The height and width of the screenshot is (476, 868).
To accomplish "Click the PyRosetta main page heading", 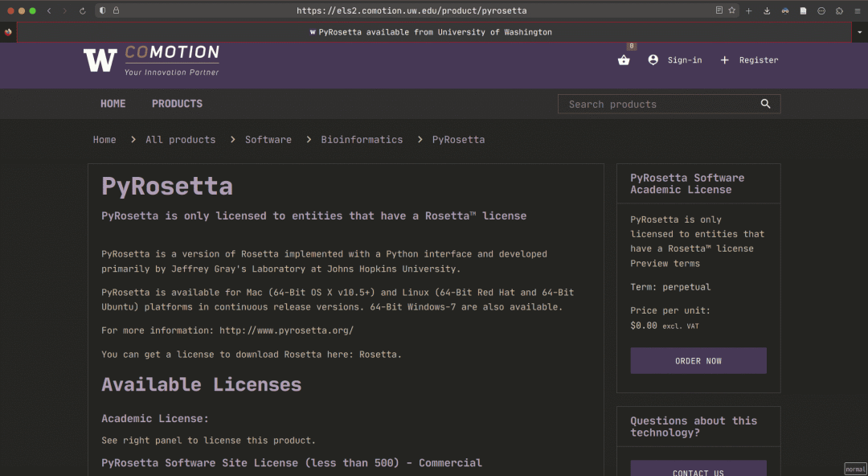I will [x=166, y=187].
